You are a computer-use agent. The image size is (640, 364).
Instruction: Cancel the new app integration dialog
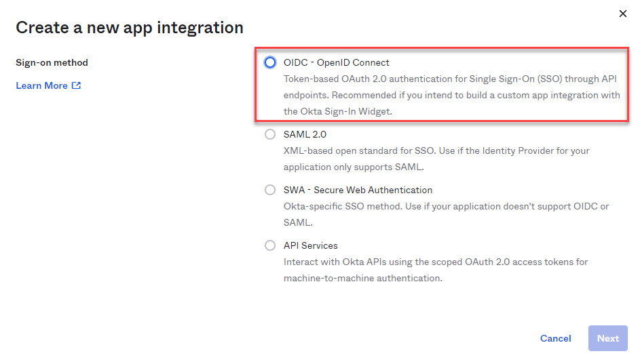[x=556, y=338]
